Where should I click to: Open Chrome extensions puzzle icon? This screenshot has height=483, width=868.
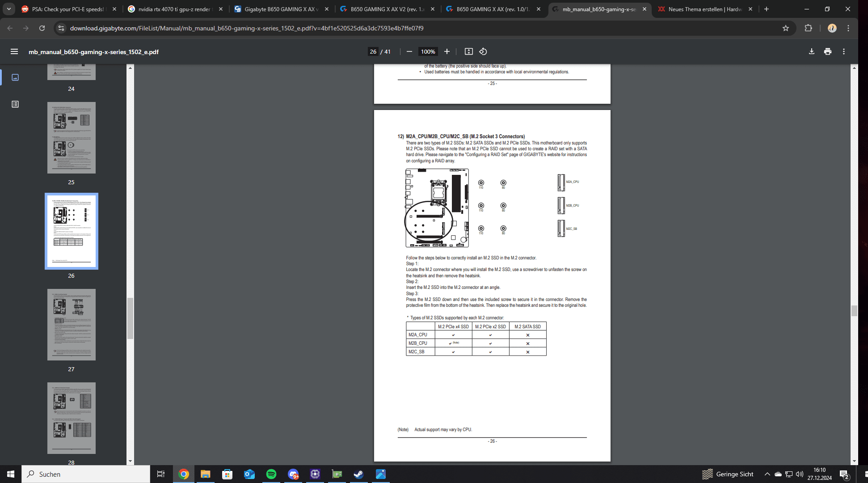(x=808, y=28)
